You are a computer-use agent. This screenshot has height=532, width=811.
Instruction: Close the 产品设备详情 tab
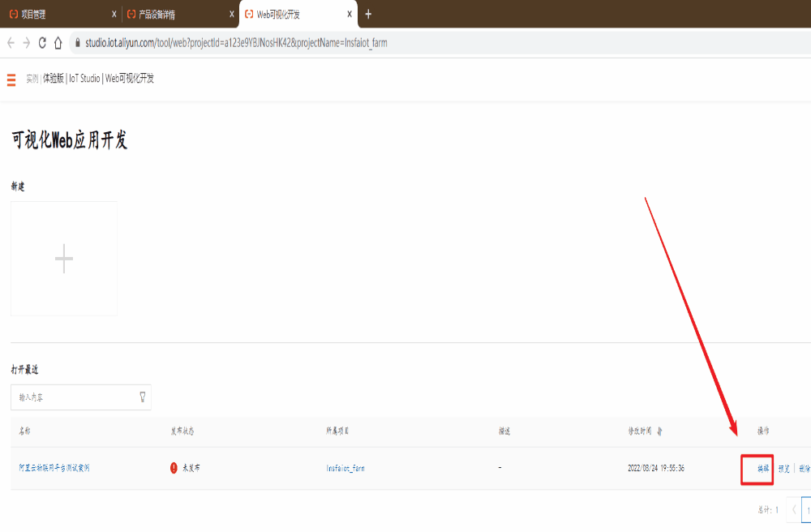(x=232, y=14)
